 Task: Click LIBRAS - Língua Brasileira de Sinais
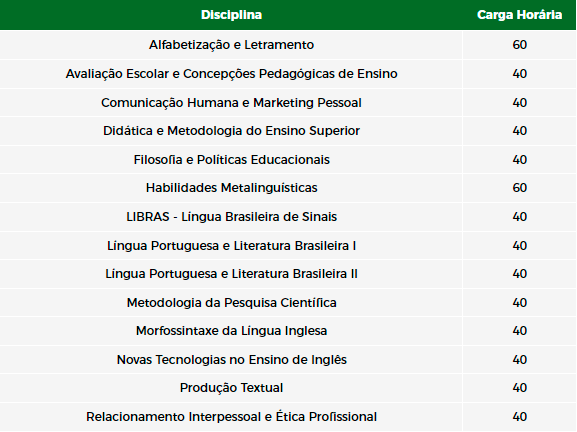click(x=231, y=216)
